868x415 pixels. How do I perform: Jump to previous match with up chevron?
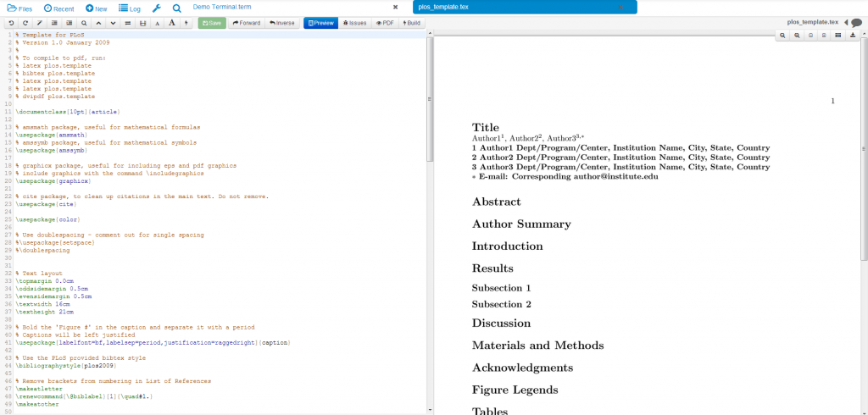[98, 23]
